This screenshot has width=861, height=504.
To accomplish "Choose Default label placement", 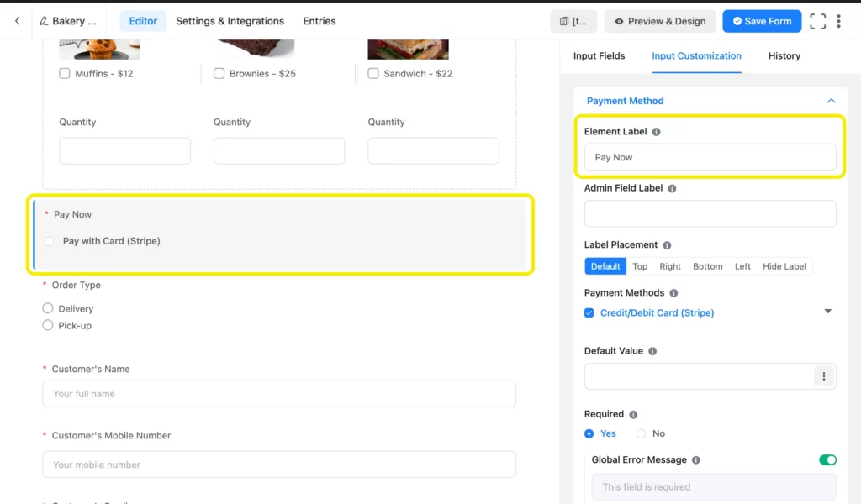I will [605, 266].
